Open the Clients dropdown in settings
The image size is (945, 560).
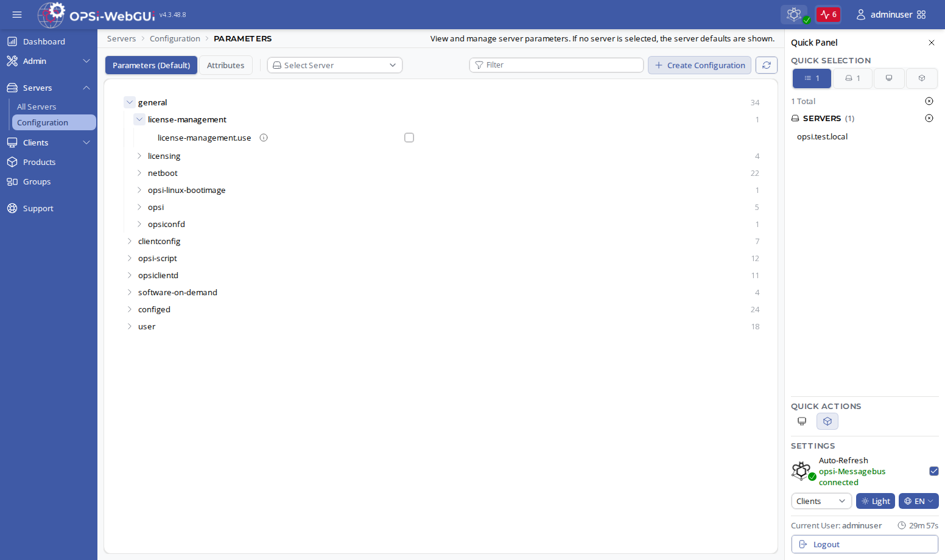(x=821, y=501)
